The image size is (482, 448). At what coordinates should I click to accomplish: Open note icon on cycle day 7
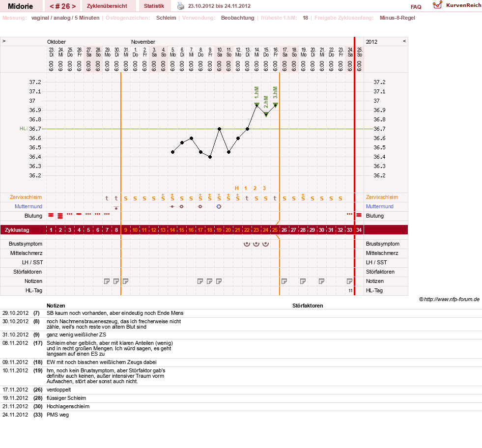pyautogui.click(x=107, y=281)
